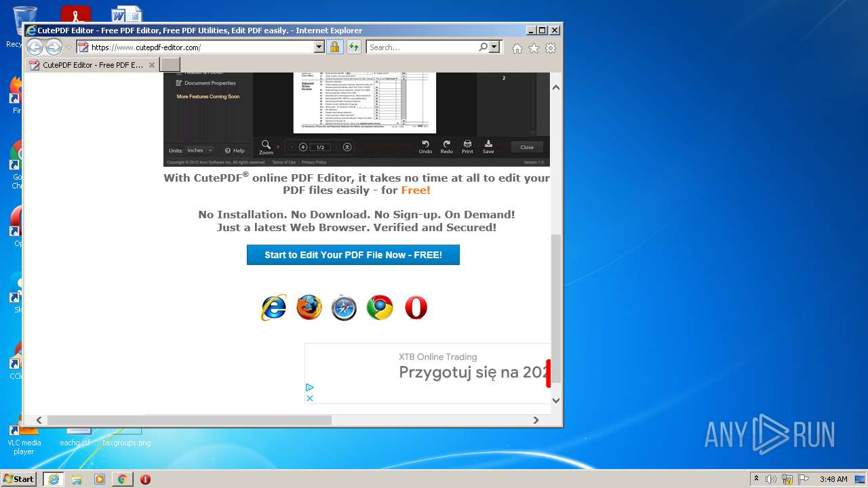This screenshot has height=488, width=868.
Task: Click the Print icon in the editor
Action: click(467, 147)
